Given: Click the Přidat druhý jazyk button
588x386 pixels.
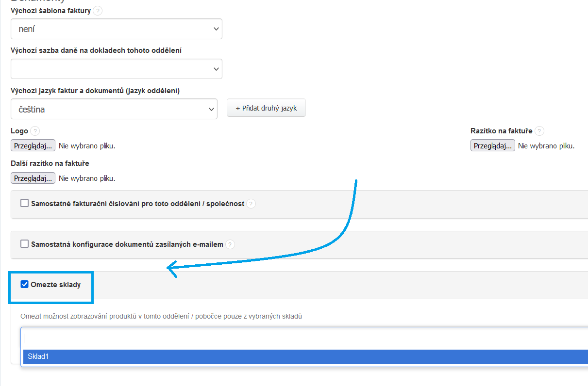Looking at the screenshot, I should coord(266,109).
